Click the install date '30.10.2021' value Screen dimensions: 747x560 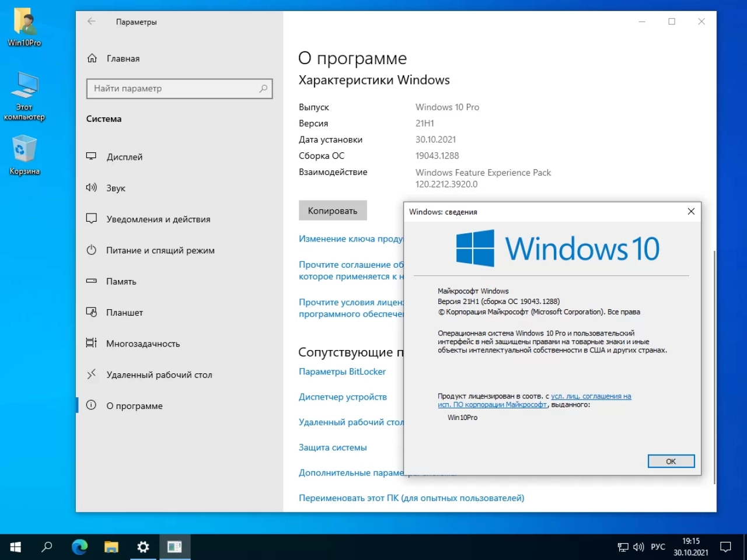436,139
